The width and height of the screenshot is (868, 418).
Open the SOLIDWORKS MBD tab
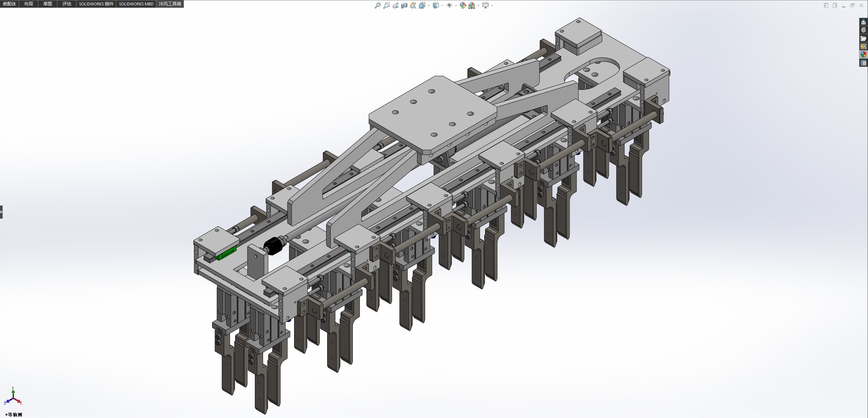pos(136,4)
